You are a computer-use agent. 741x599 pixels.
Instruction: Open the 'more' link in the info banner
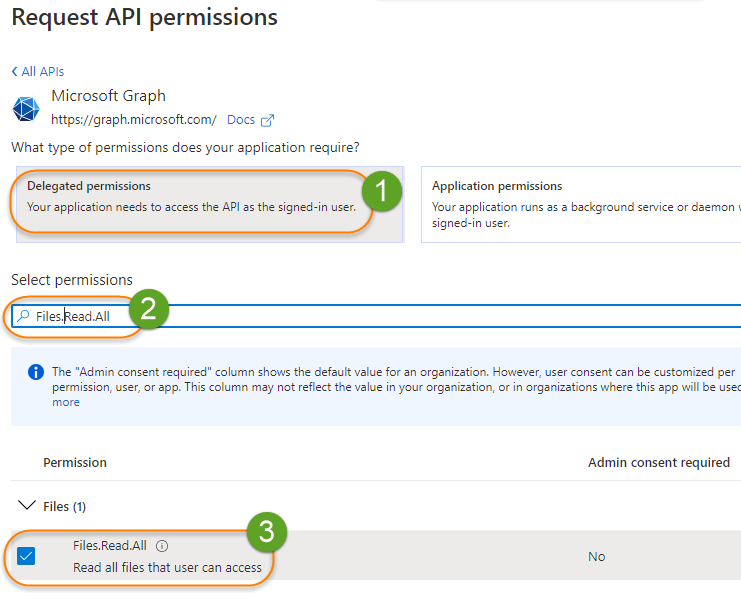click(x=66, y=402)
